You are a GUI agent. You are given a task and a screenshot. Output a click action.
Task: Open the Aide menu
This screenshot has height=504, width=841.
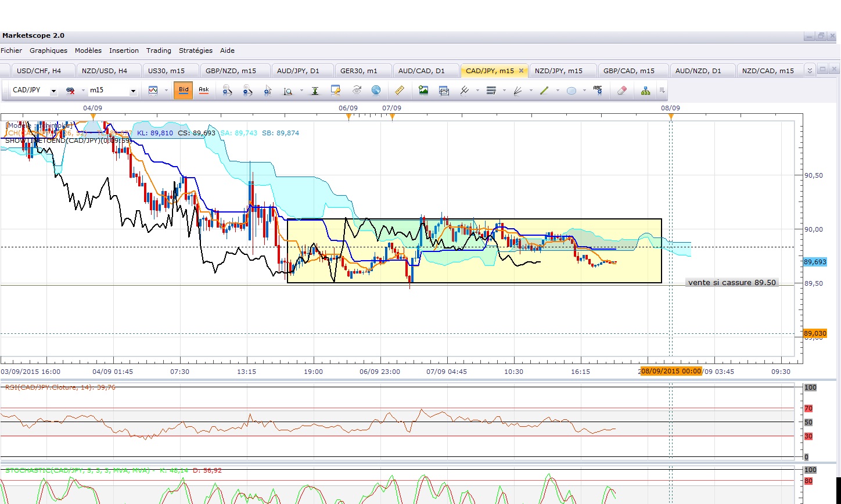(x=228, y=51)
